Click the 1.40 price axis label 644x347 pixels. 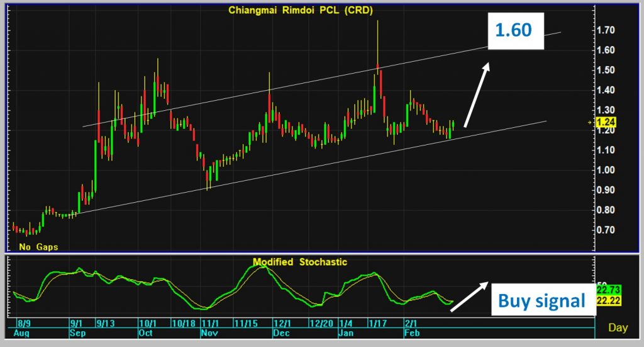(606, 90)
